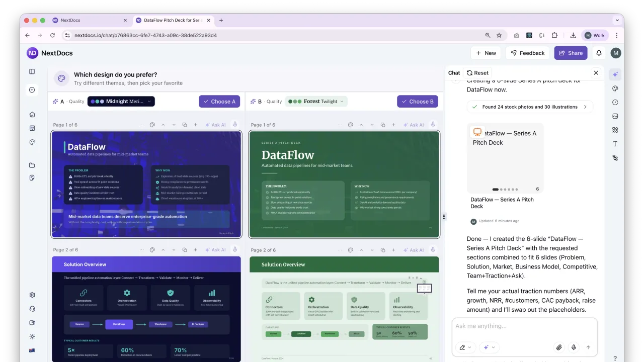Close the chat panel
The width and height of the screenshot is (644, 362).
point(596,73)
